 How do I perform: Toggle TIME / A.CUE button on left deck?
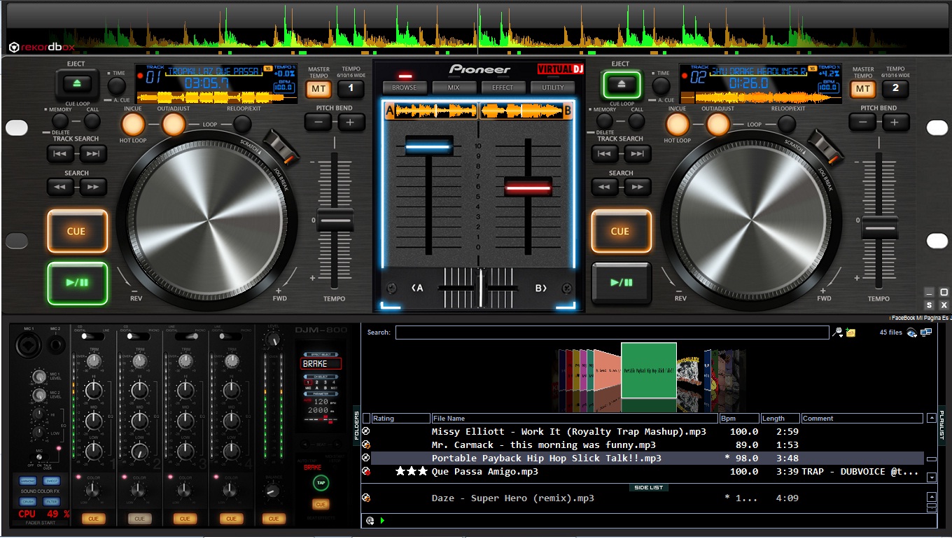coord(117,86)
